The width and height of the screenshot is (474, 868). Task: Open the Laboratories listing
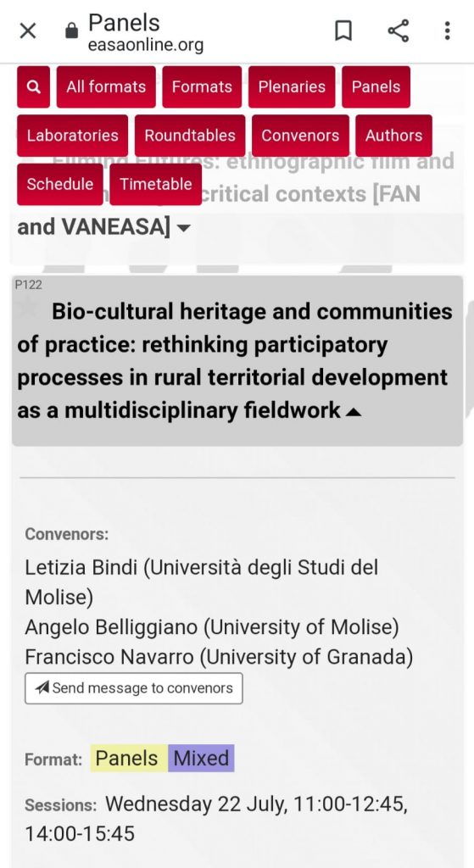coord(73,136)
